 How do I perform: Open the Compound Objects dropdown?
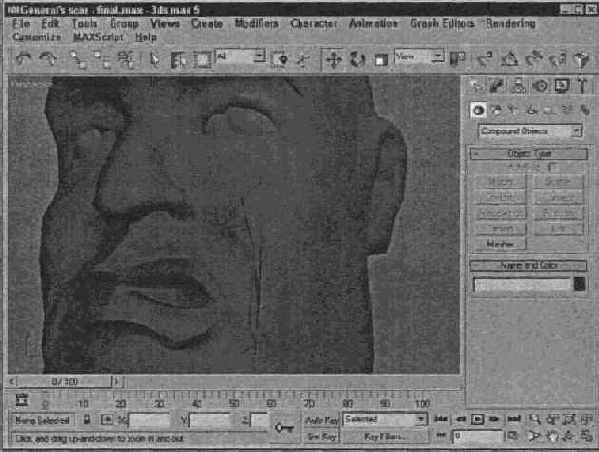click(x=530, y=131)
